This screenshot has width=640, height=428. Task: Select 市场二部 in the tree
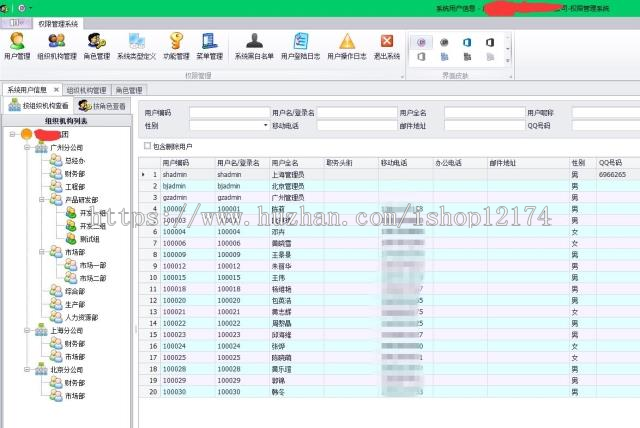93,278
